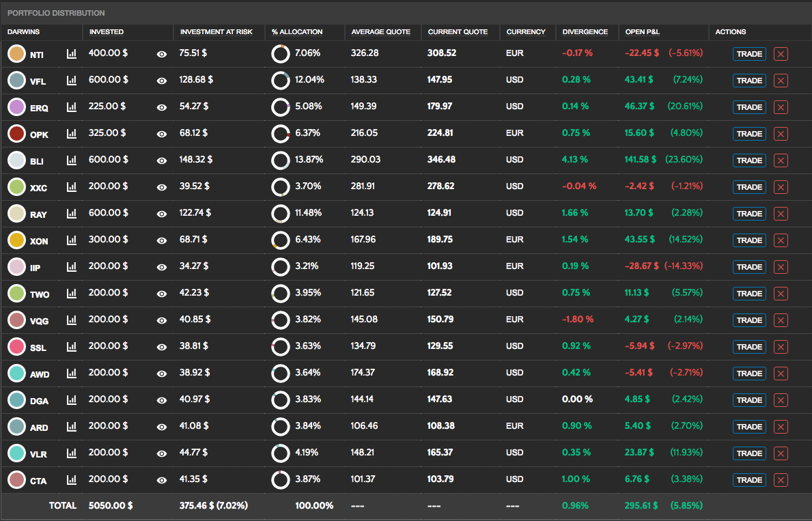Sort by the Open P&L column header

(643, 32)
